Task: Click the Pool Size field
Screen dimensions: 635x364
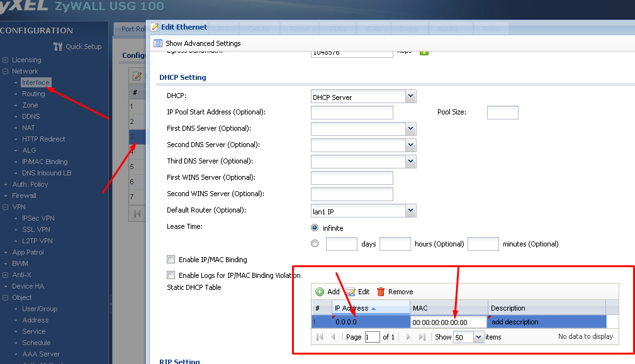Action: coord(503,113)
